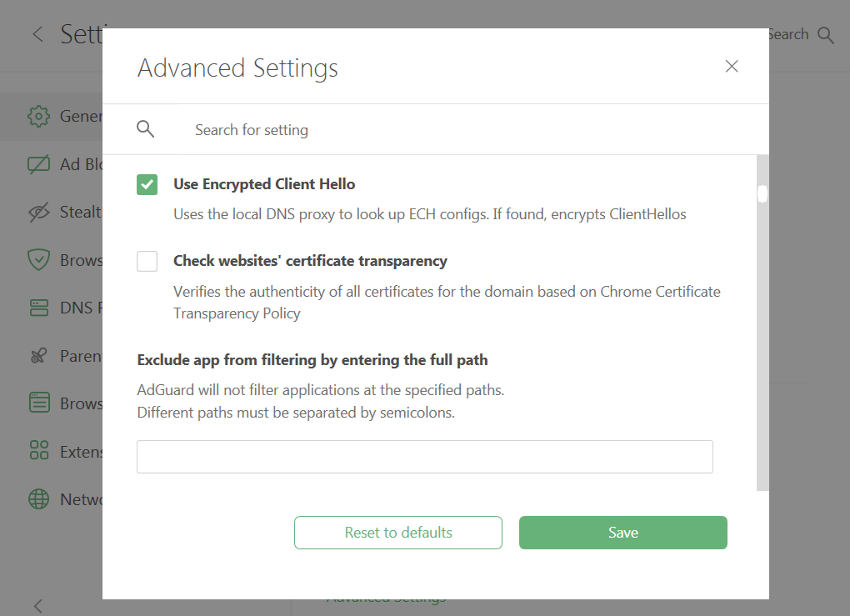850x616 pixels.
Task: Open the Search icon in the top-right corner
Action: (x=825, y=34)
